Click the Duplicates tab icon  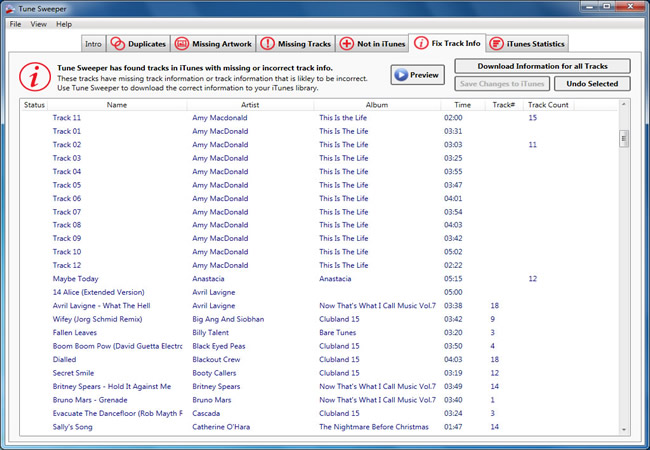pyautogui.click(x=118, y=44)
